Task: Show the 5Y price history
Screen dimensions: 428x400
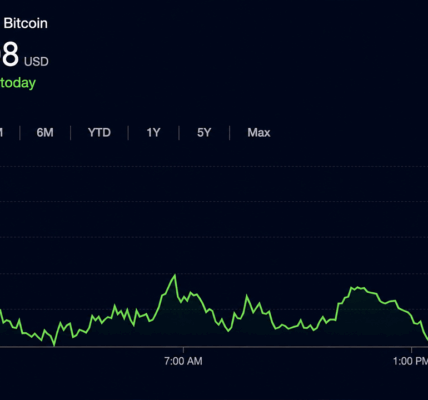Action: tap(204, 133)
